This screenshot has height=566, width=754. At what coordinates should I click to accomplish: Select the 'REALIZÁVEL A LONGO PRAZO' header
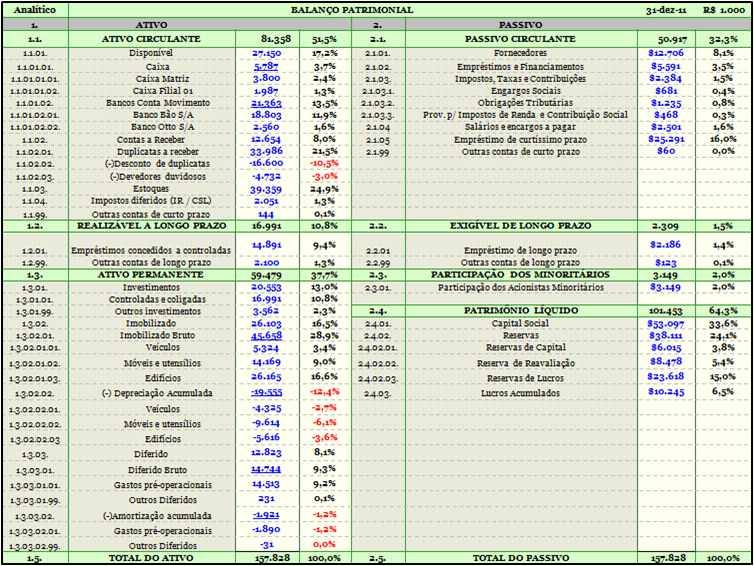pyautogui.click(x=151, y=226)
